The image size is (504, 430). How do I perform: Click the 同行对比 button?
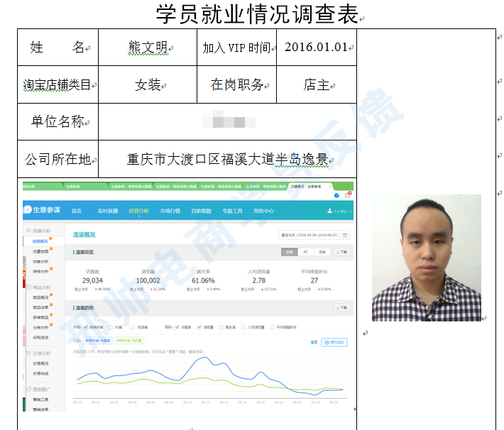coord(334,342)
